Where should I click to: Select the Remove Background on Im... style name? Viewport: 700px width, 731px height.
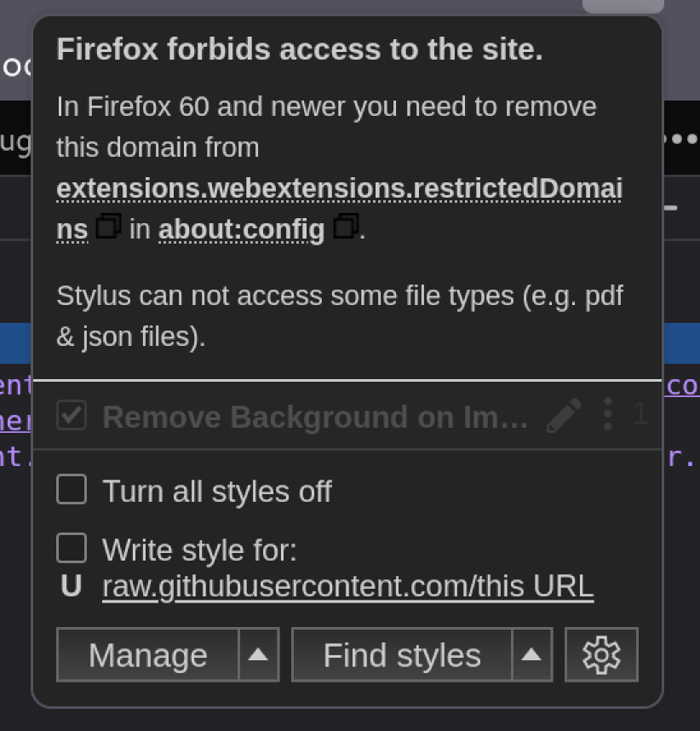tap(313, 417)
